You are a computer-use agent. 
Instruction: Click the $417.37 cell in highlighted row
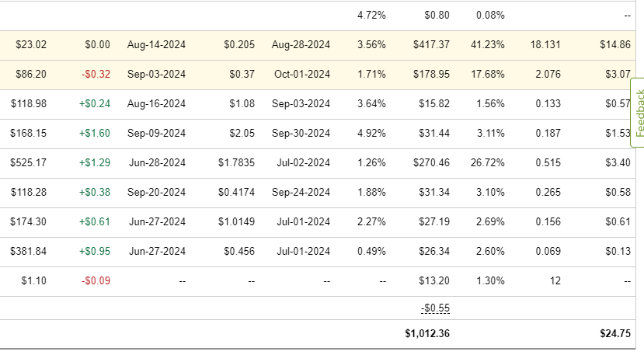click(x=432, y=45)
